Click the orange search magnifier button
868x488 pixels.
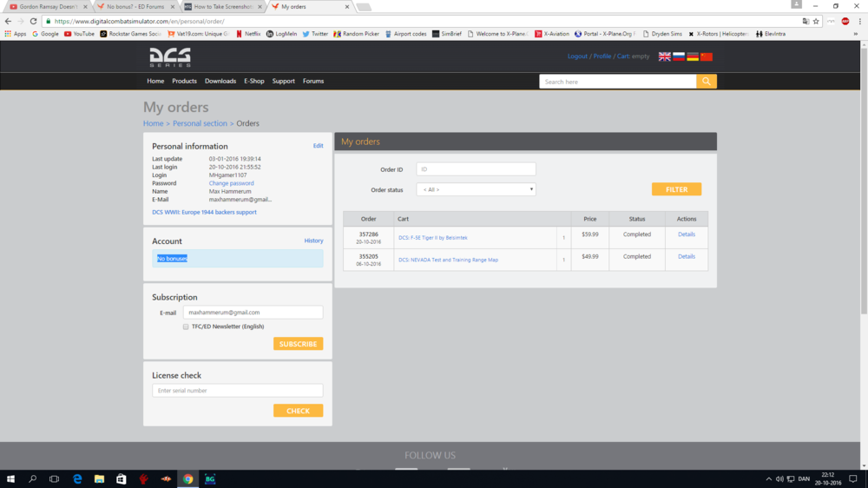(x=707, y=82)
